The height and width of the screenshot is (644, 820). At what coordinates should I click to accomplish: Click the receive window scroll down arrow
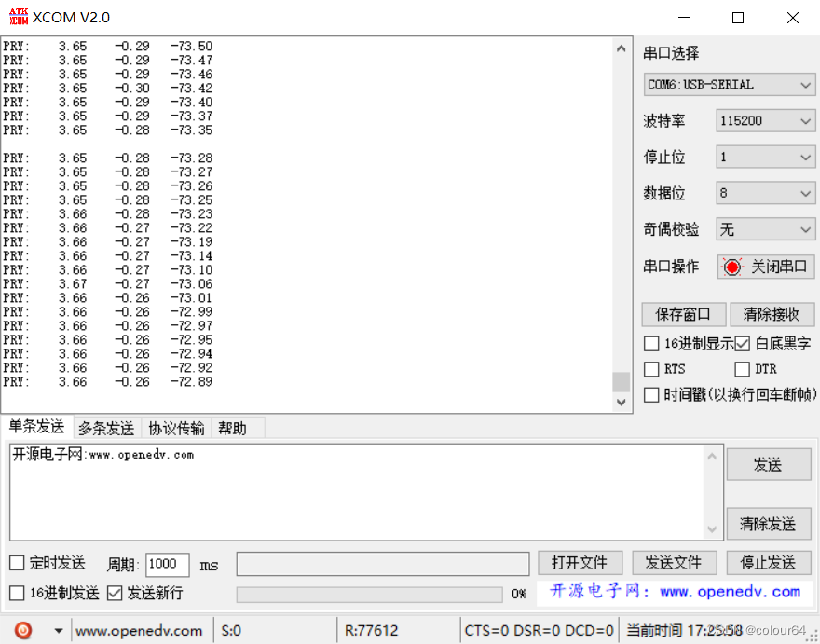coord(622,402)
